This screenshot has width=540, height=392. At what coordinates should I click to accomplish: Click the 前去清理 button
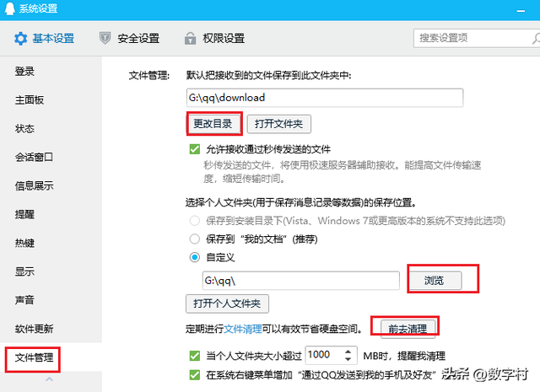(408, 329)
